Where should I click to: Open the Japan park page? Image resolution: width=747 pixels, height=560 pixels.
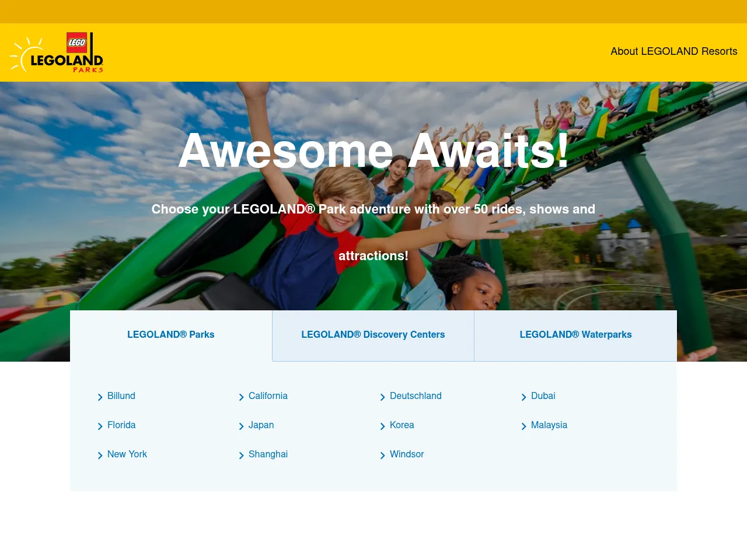(x=261, y=426)
